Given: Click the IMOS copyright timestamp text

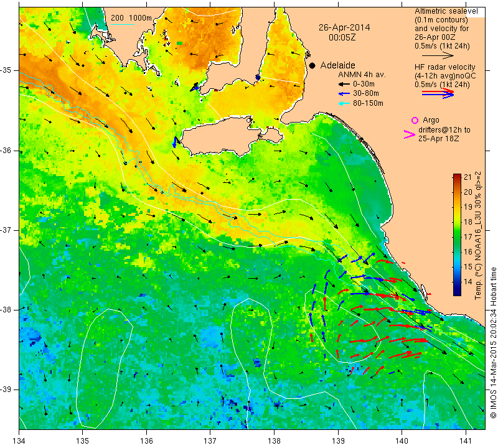Looking at the screenshot, I should pos(493,343).
